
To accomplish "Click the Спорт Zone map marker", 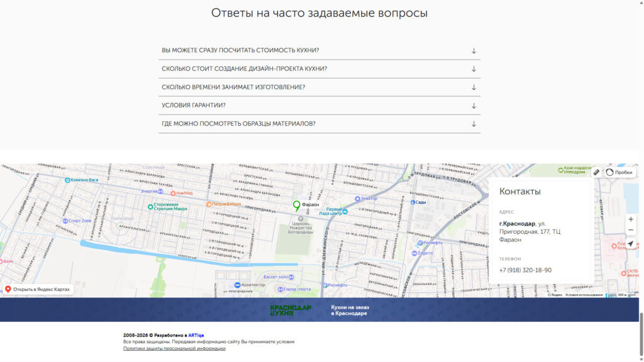I will [x=64, y=221].
